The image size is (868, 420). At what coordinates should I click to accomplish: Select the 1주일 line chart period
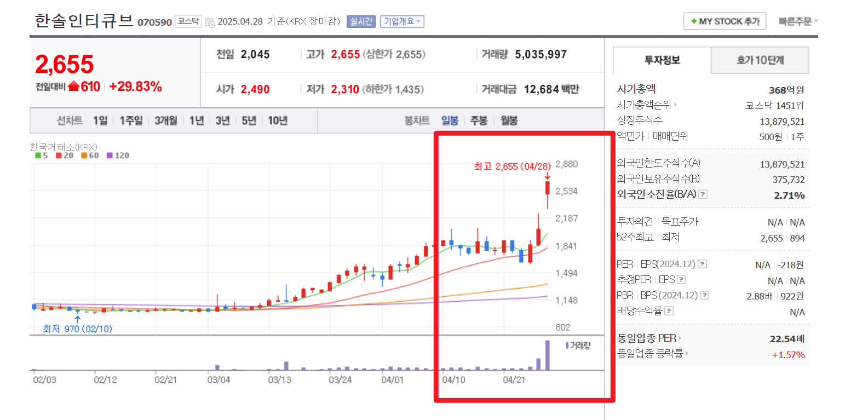pyautogui.click(x=131, y=120)
